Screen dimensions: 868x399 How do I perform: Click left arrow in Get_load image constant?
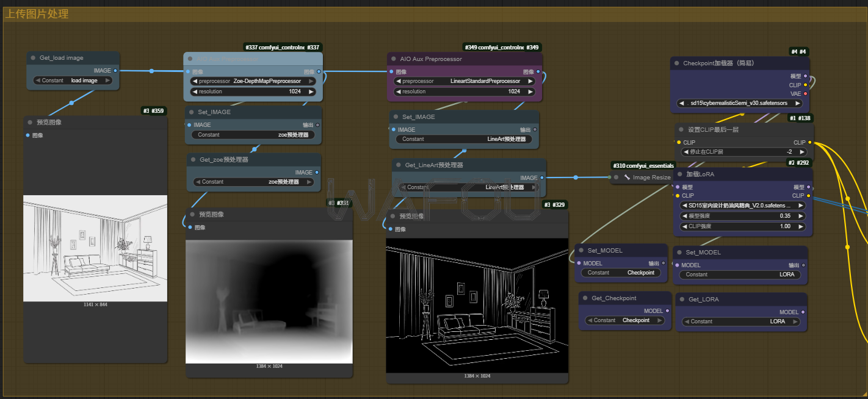38,81
